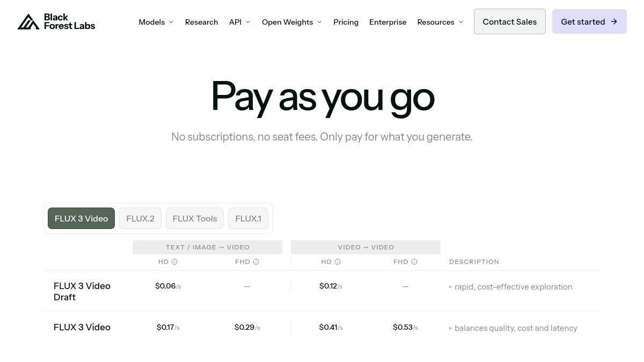Click the 'No subscriptions, no seat fees' subtitle

(x=322, y=137)
